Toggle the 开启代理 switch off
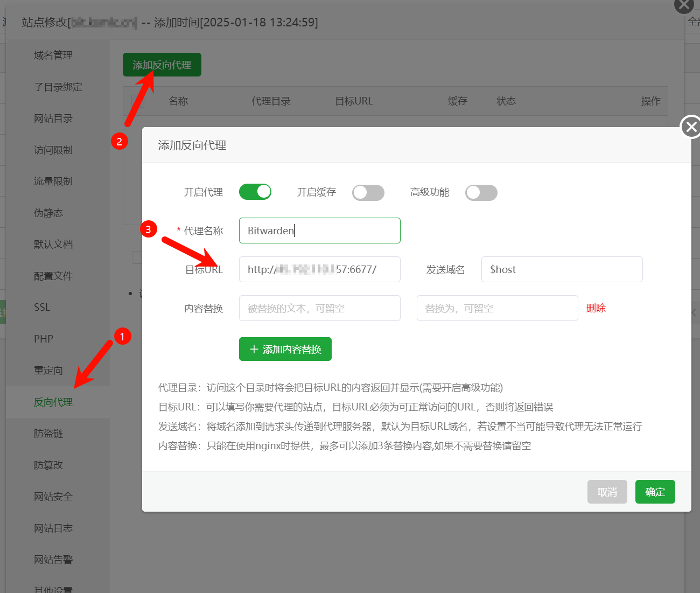Image resolution: width=700 pixels, height=593 pixels. click(x=255, y=192)
